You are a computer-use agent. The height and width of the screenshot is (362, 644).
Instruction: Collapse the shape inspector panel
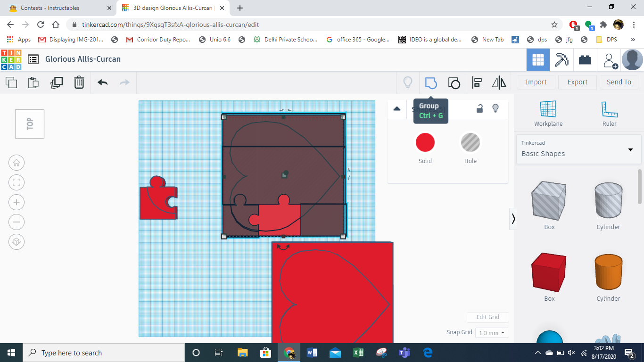(x=397, y=108)
